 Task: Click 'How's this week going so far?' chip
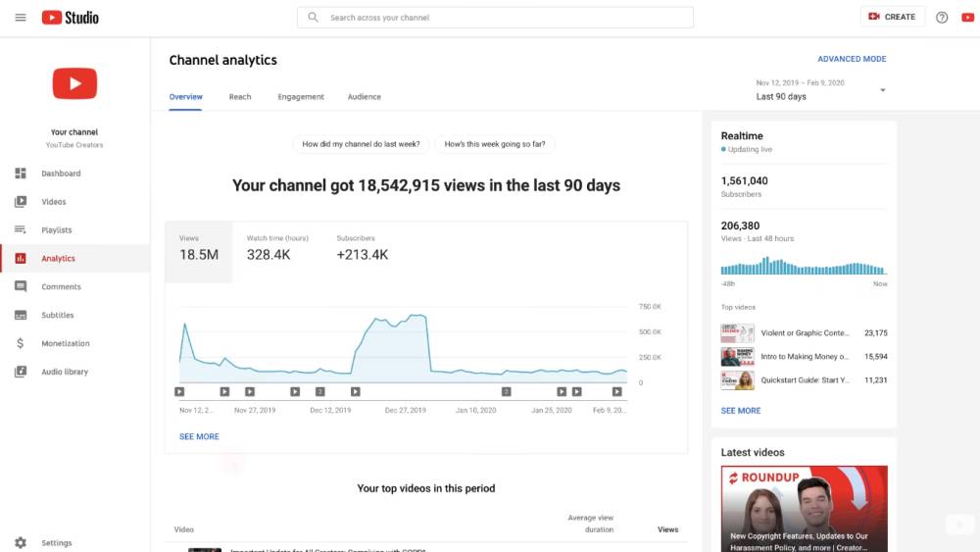click(x=494, y=144)
